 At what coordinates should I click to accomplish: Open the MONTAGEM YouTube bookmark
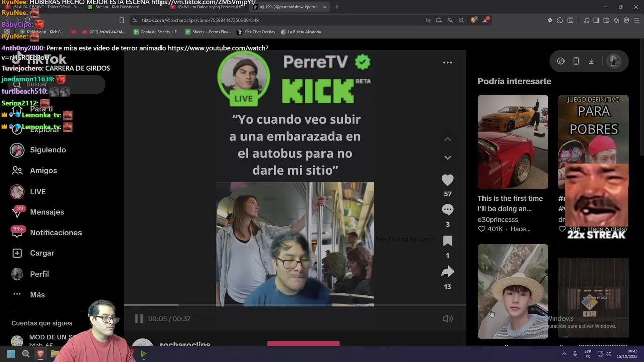click(x=103, y=32)
